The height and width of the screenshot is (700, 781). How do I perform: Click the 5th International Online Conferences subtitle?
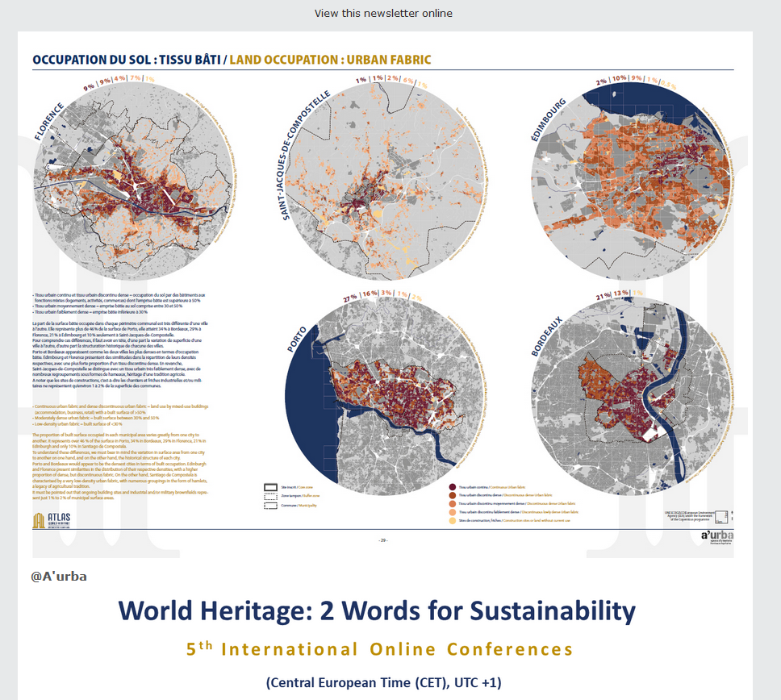[379, 649]
